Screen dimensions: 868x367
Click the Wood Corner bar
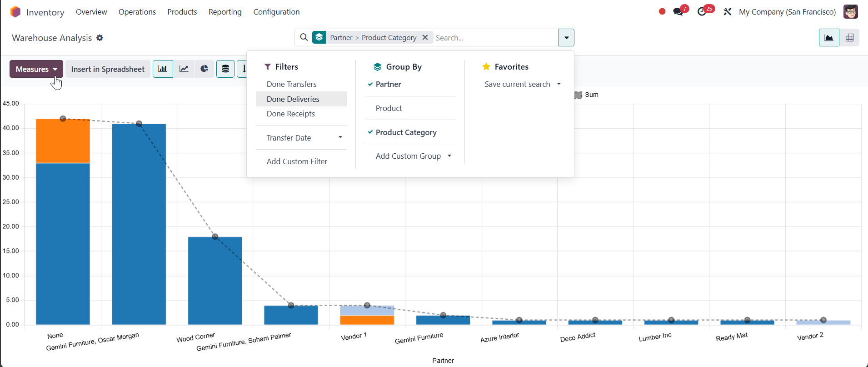[215, 281]
